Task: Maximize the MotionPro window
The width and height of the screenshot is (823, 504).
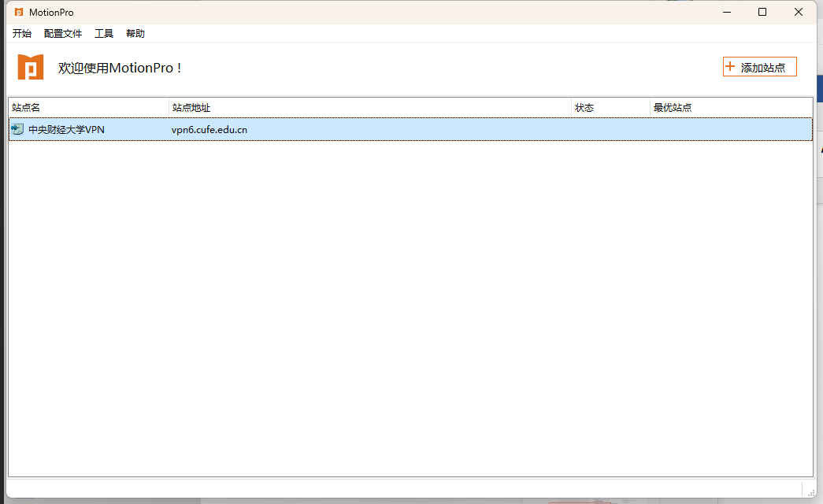Action: coord(762,13)
